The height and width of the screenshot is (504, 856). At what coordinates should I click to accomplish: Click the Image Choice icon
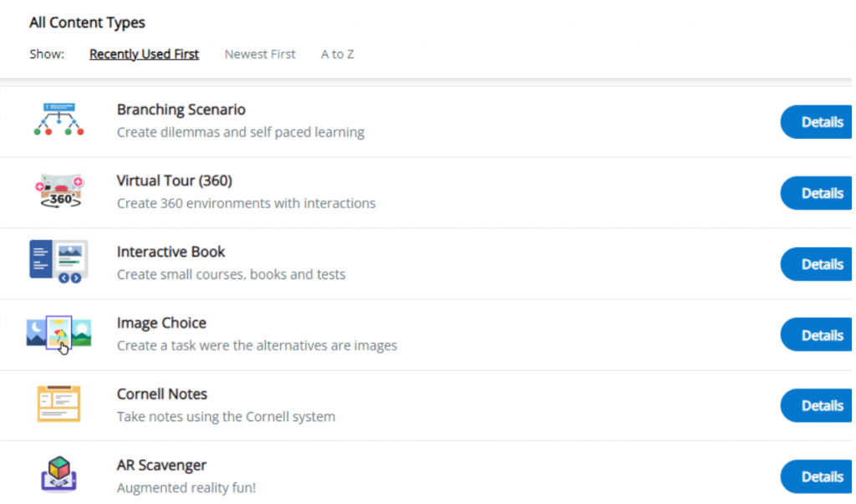pyautogui.click(x=59, y=333)
